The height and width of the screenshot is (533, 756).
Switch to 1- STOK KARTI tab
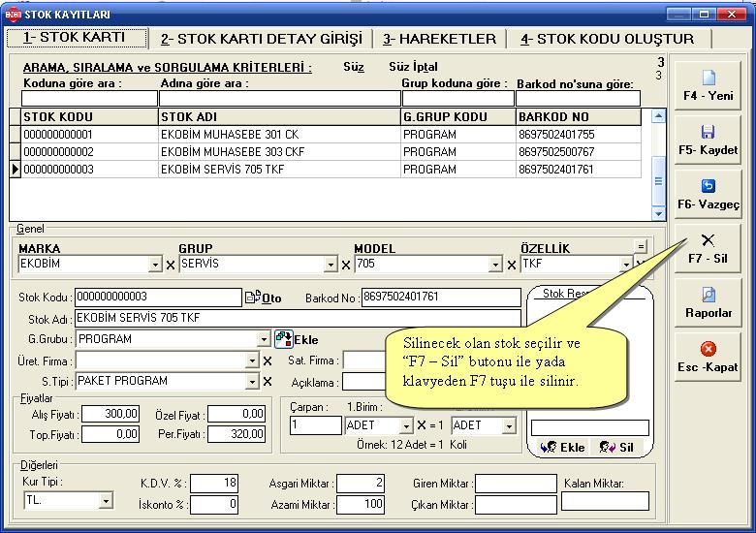pos(77,38)
